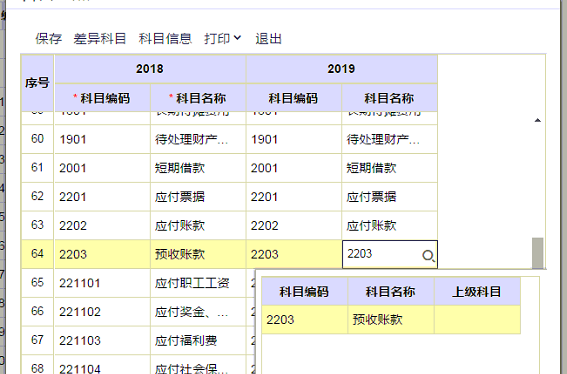Image resolution: width=567 pixels, height=374 pixels.
Task: Click 2019 code cell 1901
Action: (294, 139)
